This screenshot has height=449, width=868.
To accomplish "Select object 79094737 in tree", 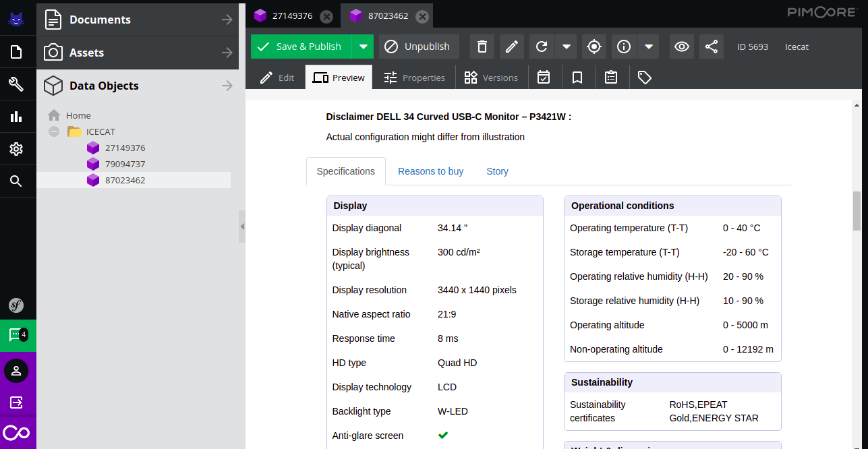I will (125, 164).
